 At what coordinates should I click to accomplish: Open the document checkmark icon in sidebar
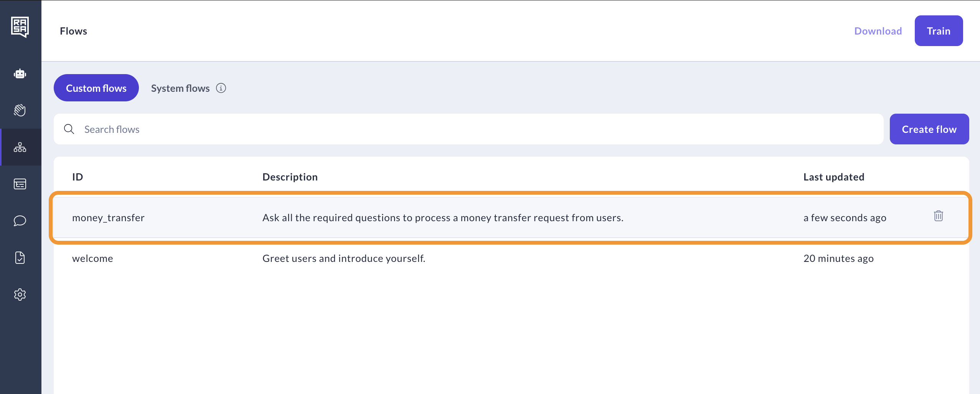20,258
